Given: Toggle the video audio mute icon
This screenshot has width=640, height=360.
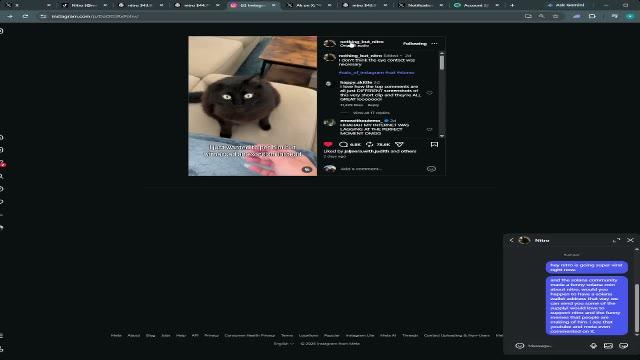Looking at the screenshot, I should [x=307, y=169].
